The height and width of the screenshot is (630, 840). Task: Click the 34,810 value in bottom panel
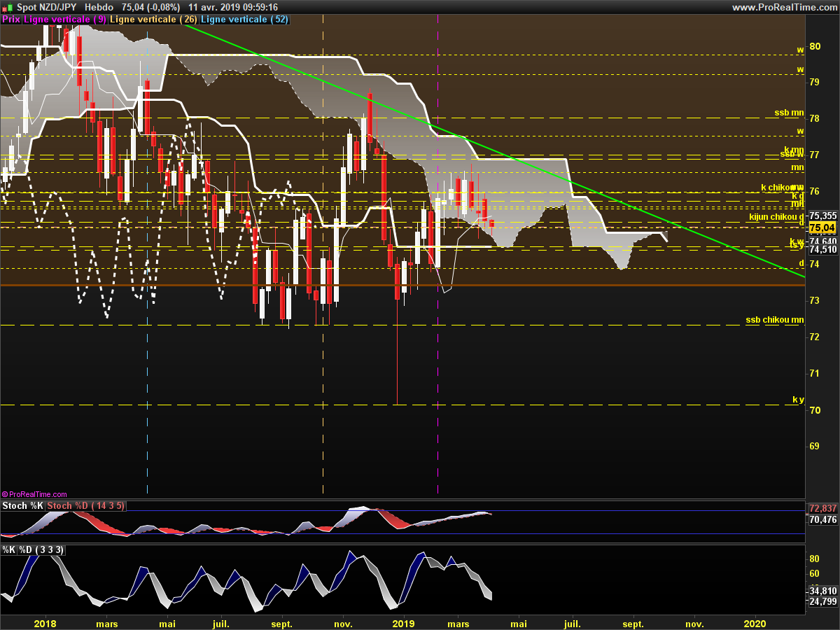coord(822,591)
